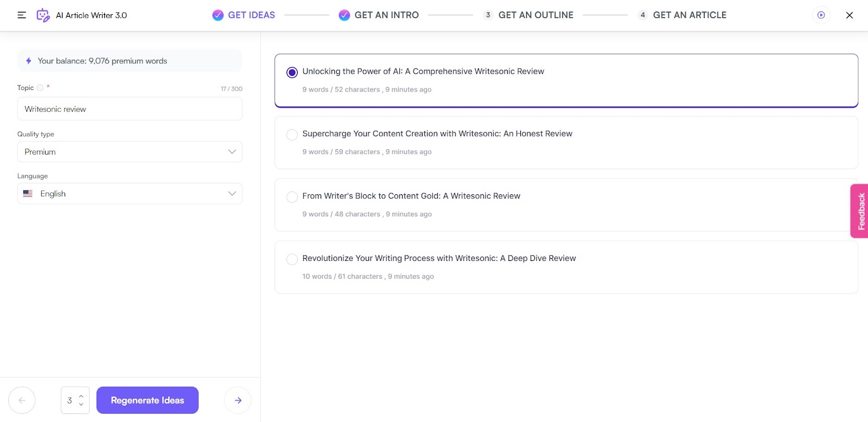This screenshot has height=422, width=868.
Task: Choose the 'Revolutionize Your Writing Process' idea
Action: pyautogui.click(x=292, y=259)
